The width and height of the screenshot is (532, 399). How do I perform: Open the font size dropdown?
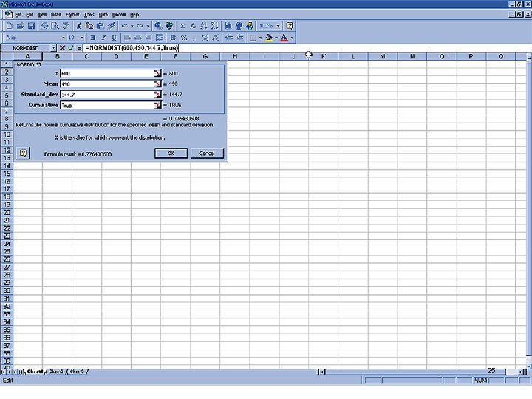click(82, 38)
